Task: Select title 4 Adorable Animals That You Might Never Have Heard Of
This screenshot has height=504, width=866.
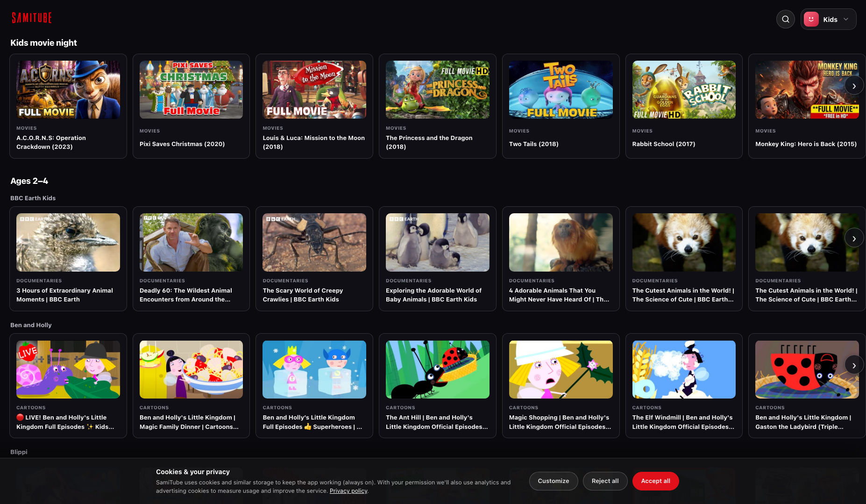Action: tap(559, 295)
